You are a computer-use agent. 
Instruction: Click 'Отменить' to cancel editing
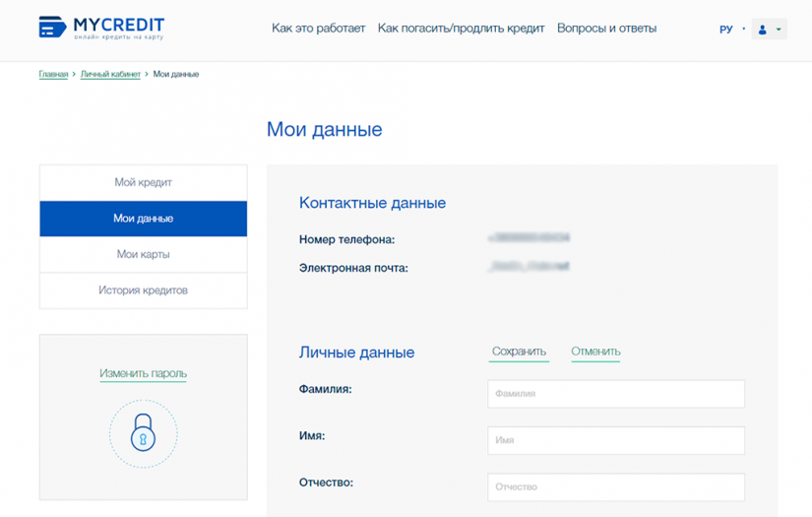[595, 352]
